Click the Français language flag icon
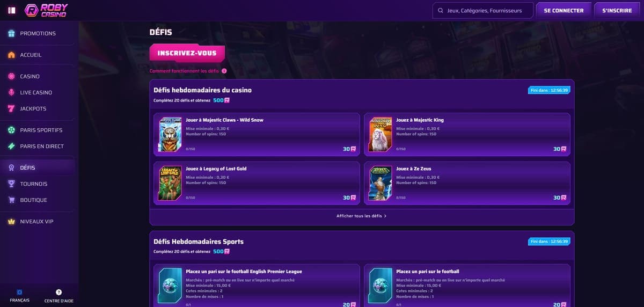This screenshot has width=644, height=307. 19,292
